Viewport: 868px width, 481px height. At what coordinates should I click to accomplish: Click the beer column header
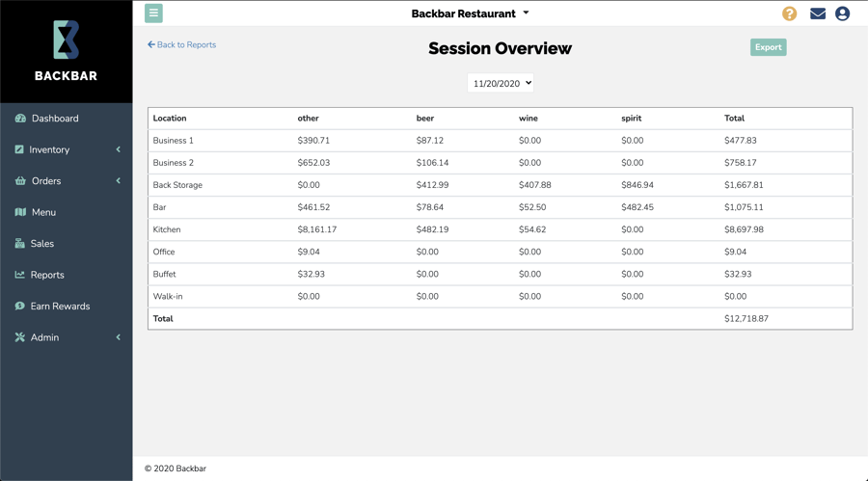click(425, 118)
